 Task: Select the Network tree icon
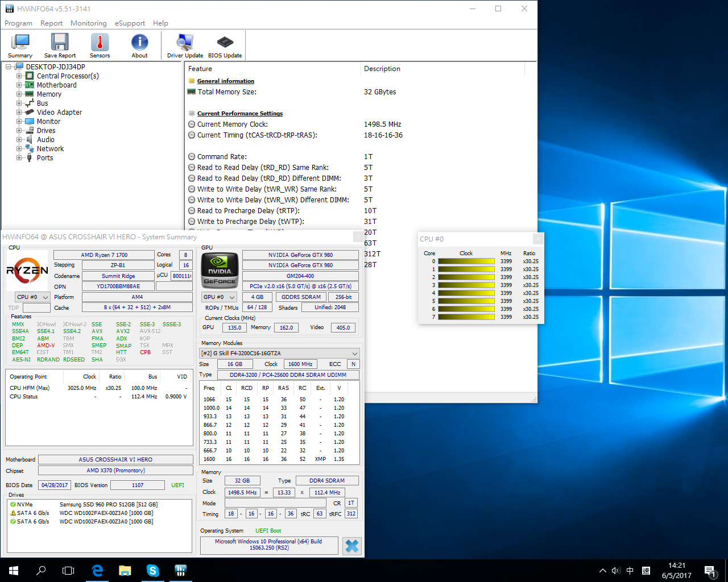click(x=30, y=148)
